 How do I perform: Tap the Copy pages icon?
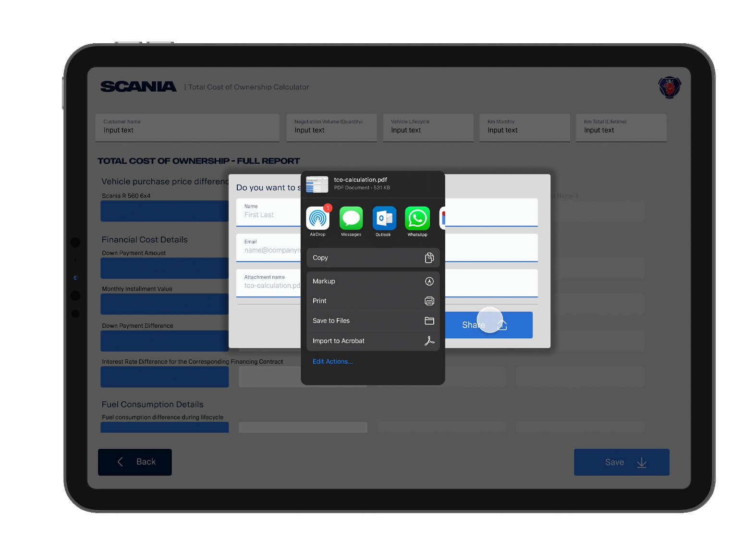pos(429,258)
